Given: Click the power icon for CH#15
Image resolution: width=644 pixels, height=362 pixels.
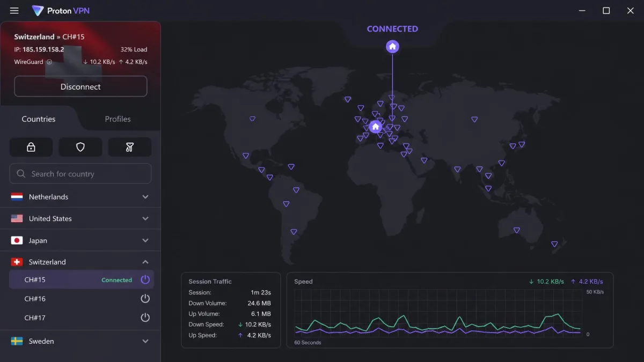Looking at the screenshot, I should coord(145,279).
